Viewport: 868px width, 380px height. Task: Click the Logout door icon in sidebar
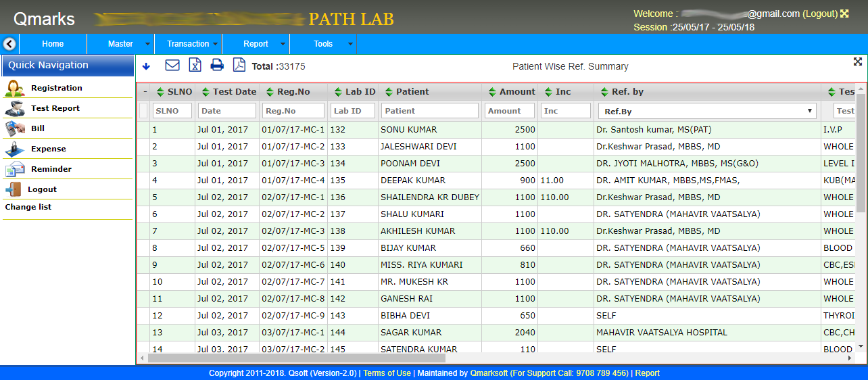[x=13, y=189]
